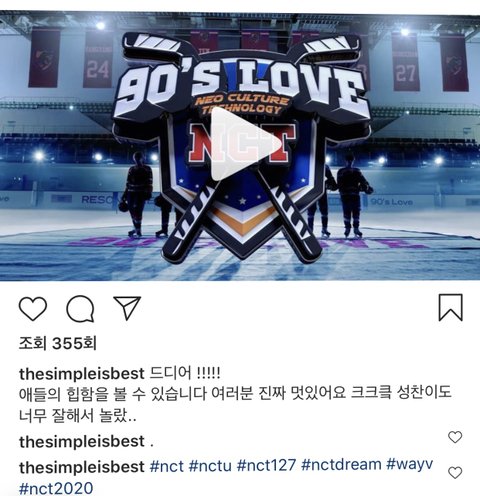Open the #nct hashtag

point(167,465)
